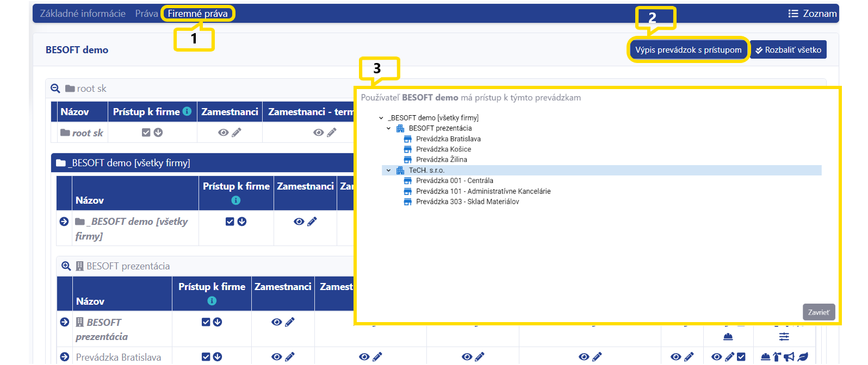This screenshot has height=365, width=868.
Task: Open the Základné informácie tab
Action: coord(83,14)
